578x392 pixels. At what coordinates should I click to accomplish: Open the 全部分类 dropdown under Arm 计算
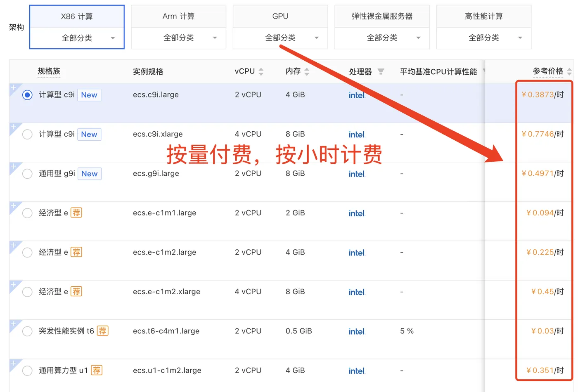pyautogui.click(x=179, y=38)
